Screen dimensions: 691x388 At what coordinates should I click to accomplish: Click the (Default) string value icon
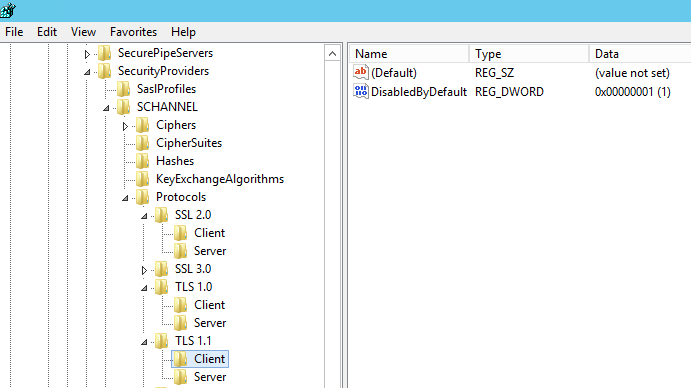[x=360, y=72]
